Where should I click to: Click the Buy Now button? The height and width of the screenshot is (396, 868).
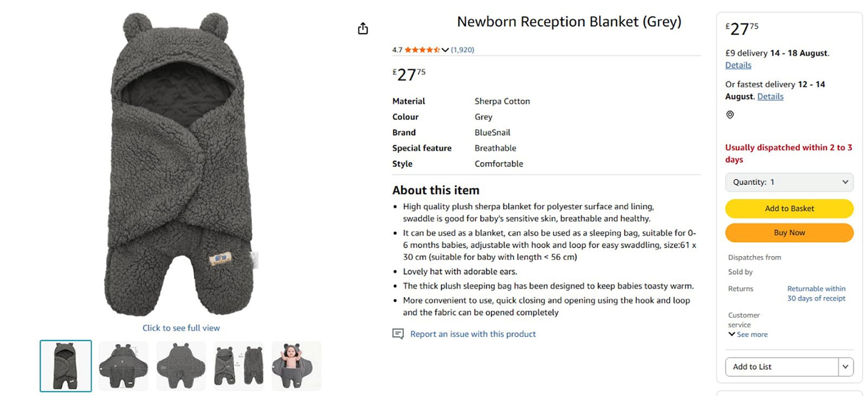pos(789,233)
